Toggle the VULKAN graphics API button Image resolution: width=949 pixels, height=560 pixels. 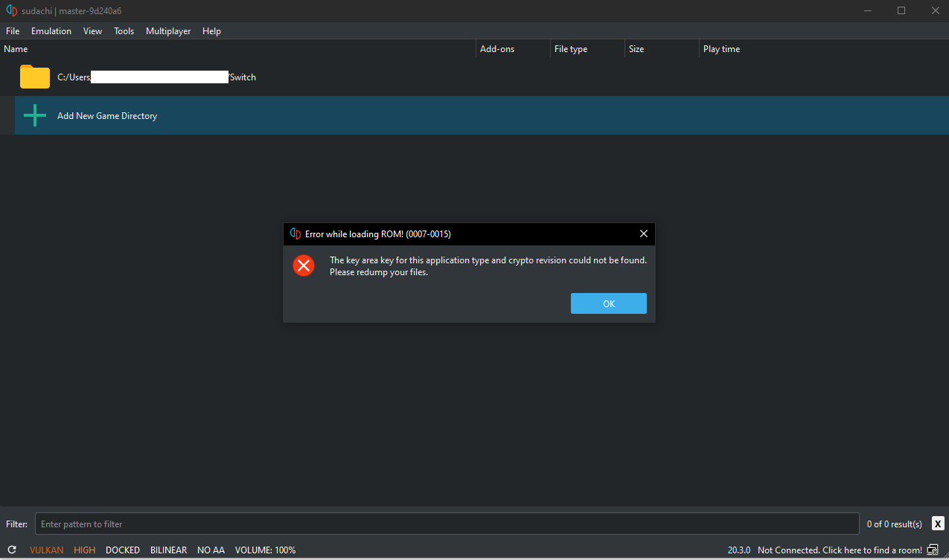[46, 550]
